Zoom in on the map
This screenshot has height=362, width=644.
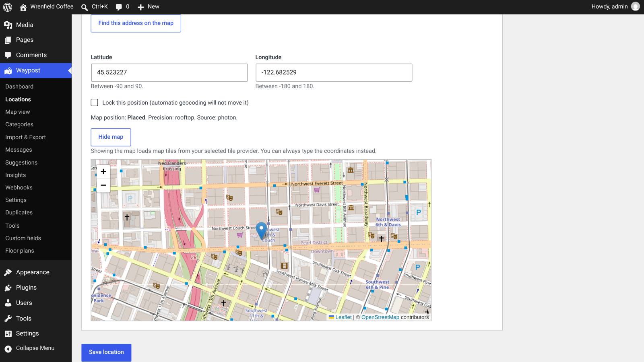coord(103,172)
